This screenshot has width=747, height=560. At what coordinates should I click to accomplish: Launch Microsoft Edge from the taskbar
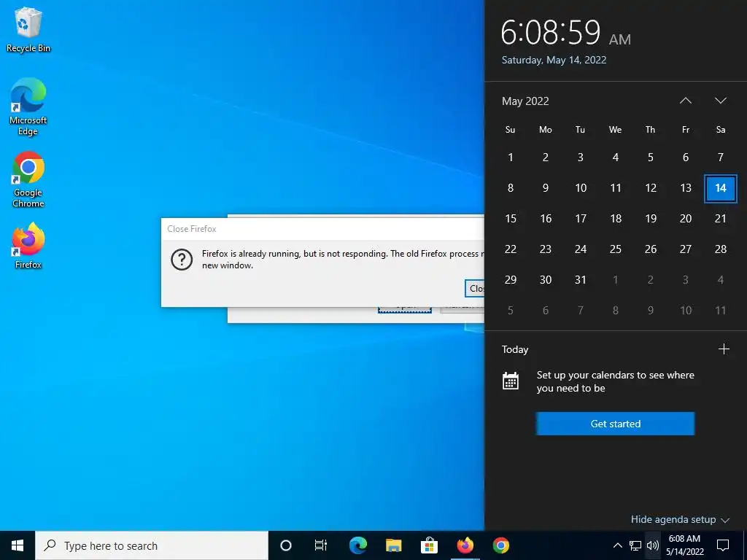point(357,545)
